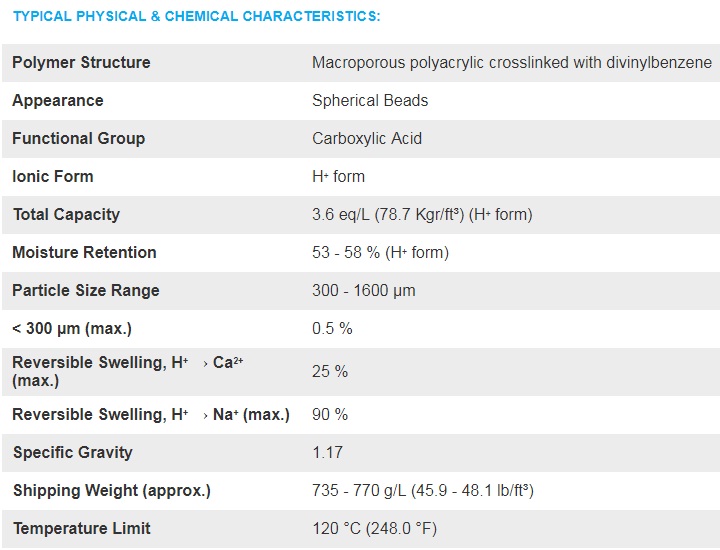
Task: Click the Typical Physical & Chemical Characteristics heading
Action: click(x=197, y=17)
